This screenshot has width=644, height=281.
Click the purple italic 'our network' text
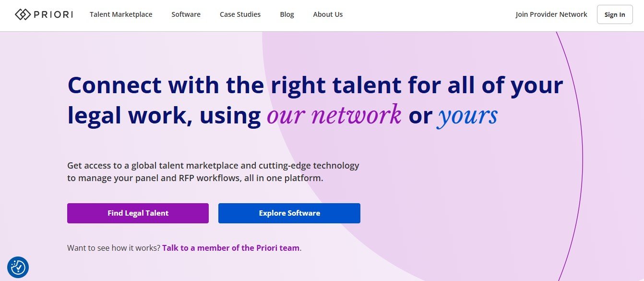click(334, 115)
